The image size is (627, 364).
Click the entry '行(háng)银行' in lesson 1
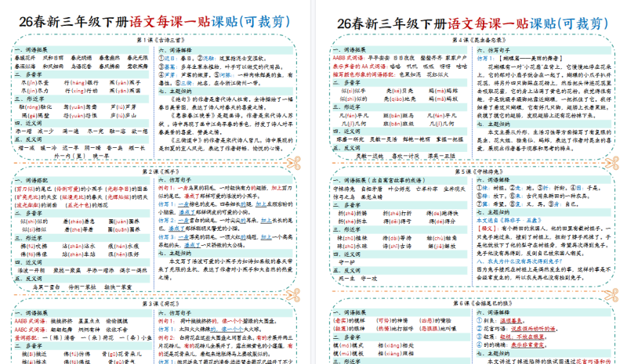[x=82, y=83]
